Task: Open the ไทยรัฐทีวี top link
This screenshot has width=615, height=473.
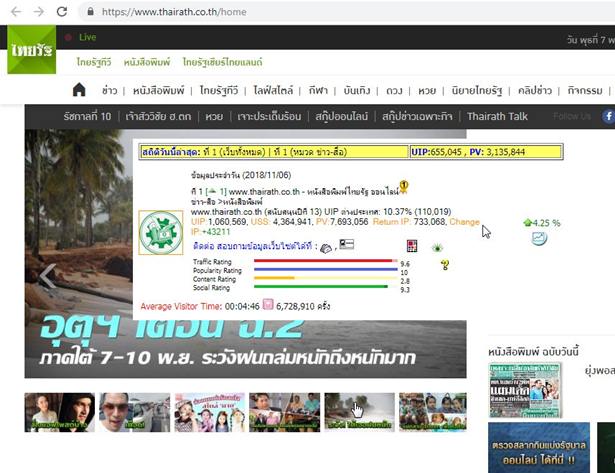Action: (94, 62)
